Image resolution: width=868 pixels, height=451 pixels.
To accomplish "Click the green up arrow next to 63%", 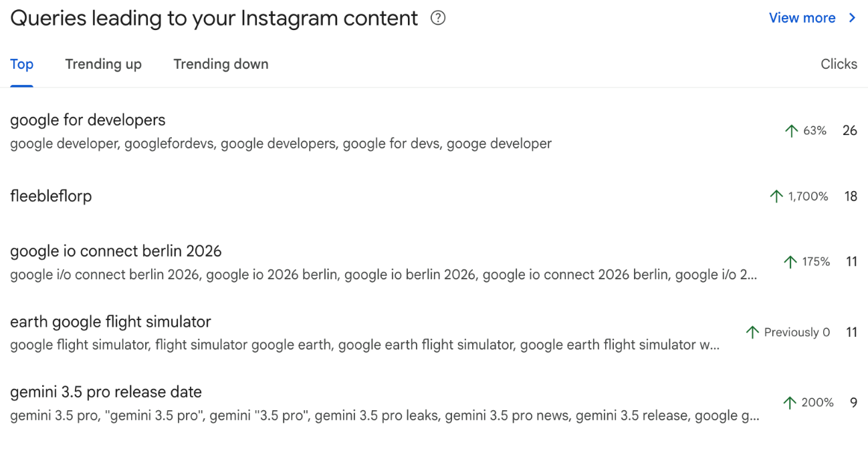I will (x=791, y=131).
